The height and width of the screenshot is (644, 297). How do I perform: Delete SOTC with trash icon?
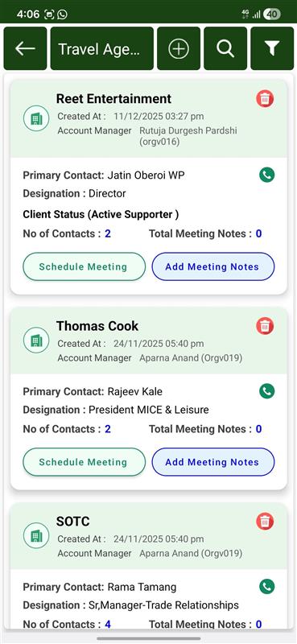tap(265, 522)
